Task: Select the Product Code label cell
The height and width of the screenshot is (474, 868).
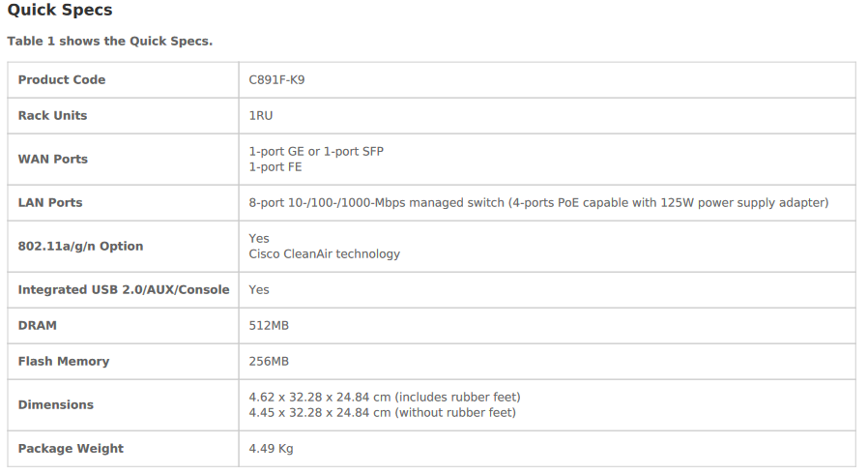Action: [62, 79]
